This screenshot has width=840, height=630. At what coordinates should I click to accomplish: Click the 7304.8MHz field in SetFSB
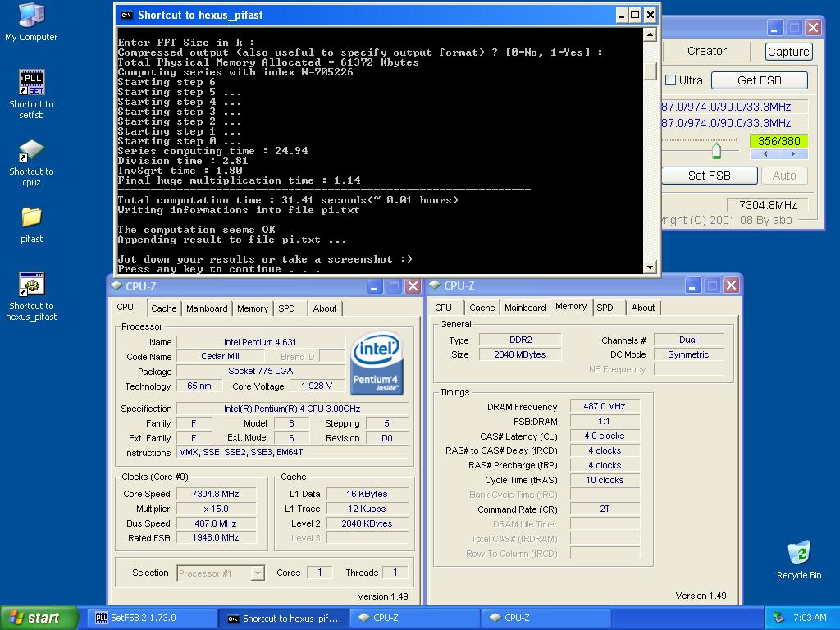click(x=767, y=204)
